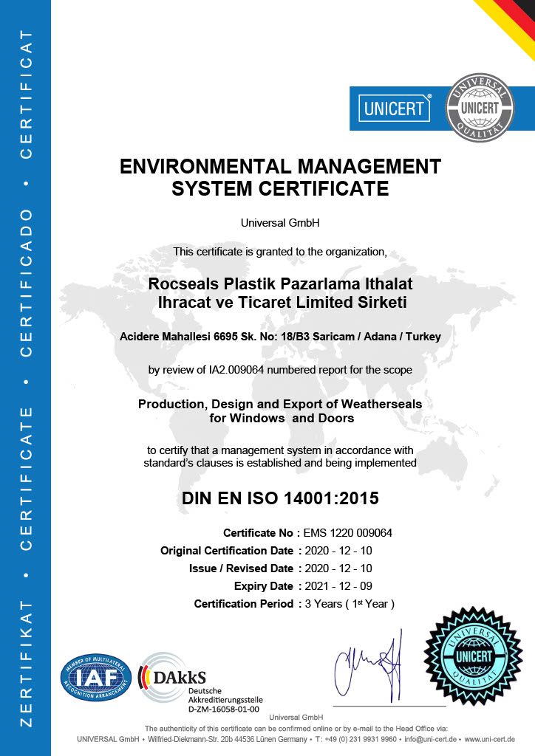Screen dimensions: 535x756
Task: Click the vertical 'CERTIFICADO' sidebar word
Action: 26,283
